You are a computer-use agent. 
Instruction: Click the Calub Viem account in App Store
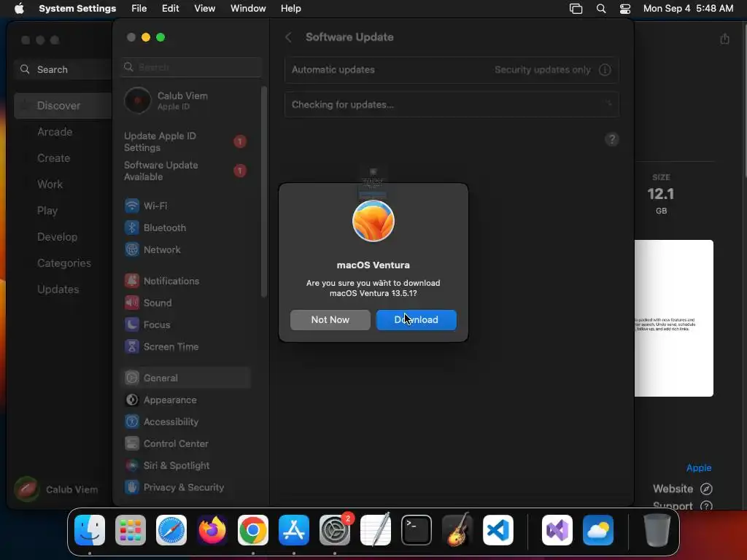pyautogui.click(x=56, y=489)
